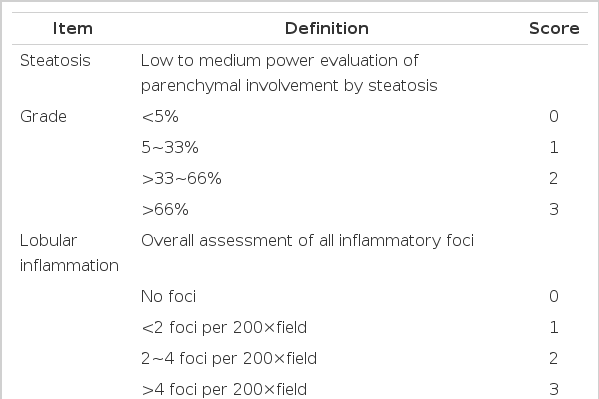
Task: Click the >33~66% grade definition
Action: click(x=181, y=178)
